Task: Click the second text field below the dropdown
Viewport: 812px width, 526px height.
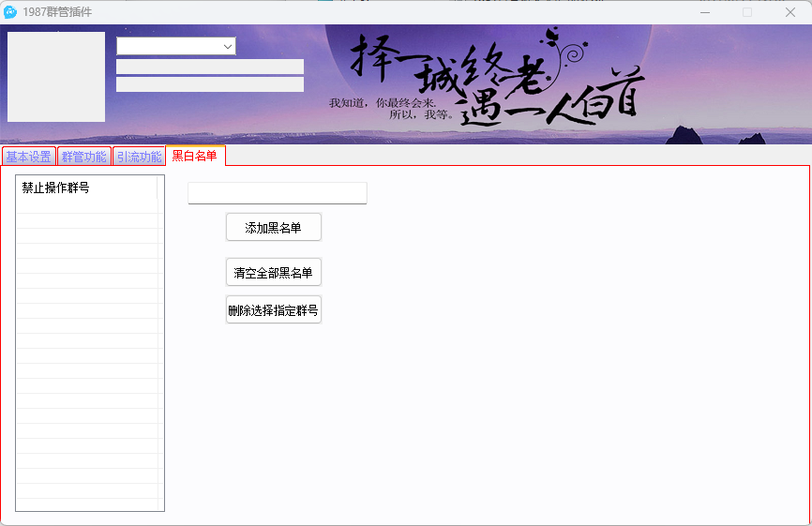Action: (x=209, y=84)
